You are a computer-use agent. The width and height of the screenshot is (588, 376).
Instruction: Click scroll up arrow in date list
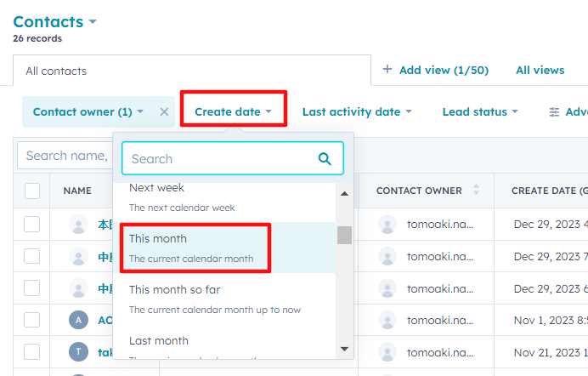pyautogui.click(x=344, y=193)
